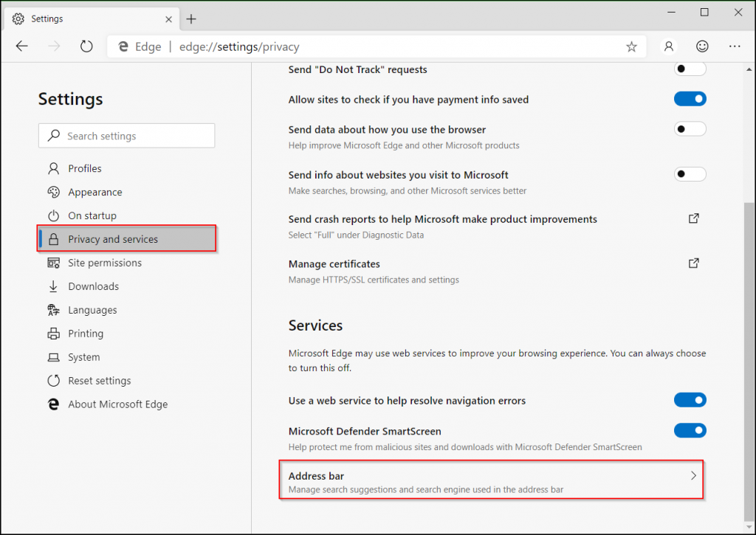Click the Search settings field
Image resolution: width=756 pixels, height=535 pixels.
tap(126, 136)
